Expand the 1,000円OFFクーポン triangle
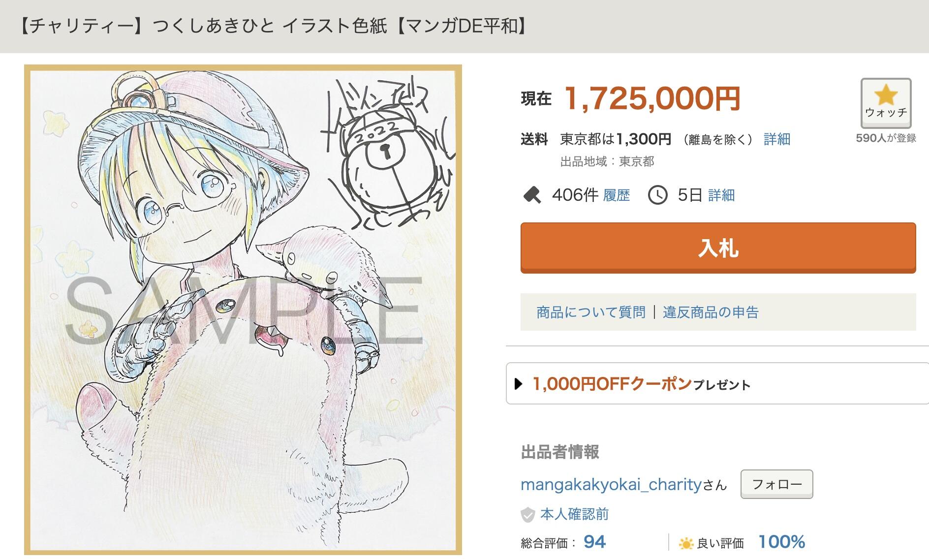Screen dimensions: 929x560 (x=518, y=384)
